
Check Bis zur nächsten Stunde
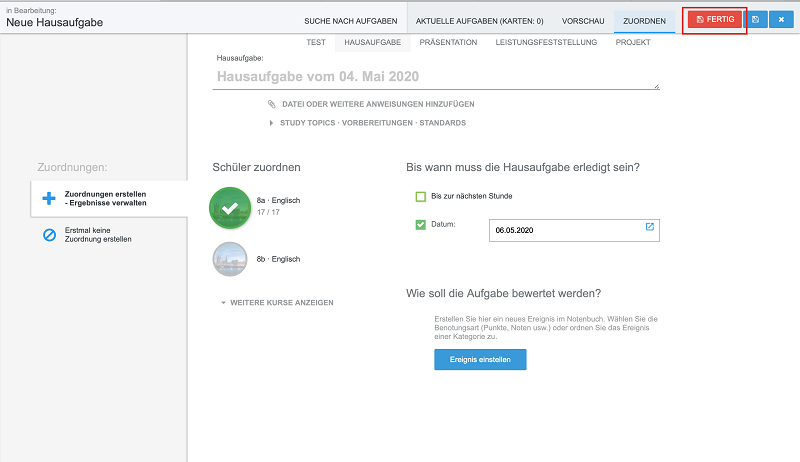click(420, 196)
